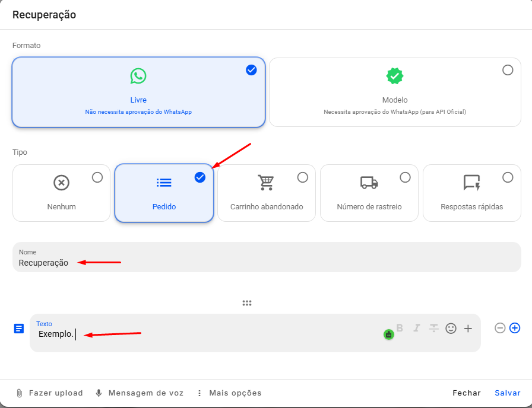Viewport: 532px width, 408px height.
Task: Click the green robot icon in text field
Action: click(x=389, y=334)
